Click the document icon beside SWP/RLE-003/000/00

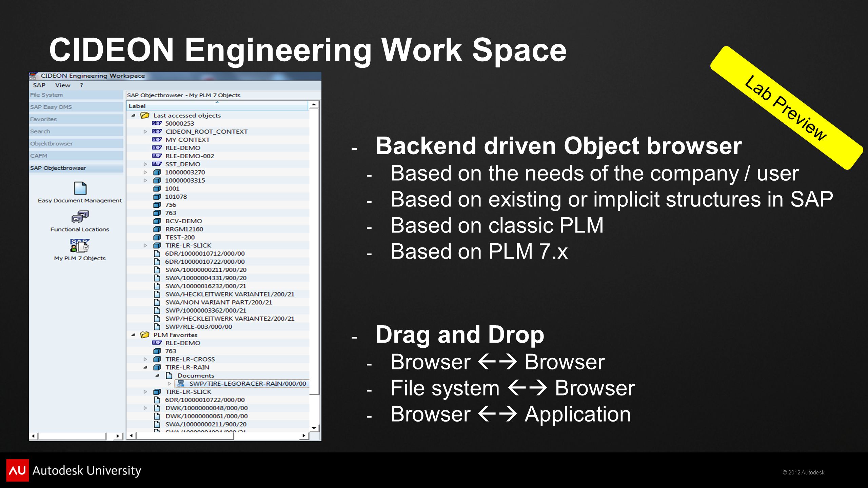click(157, 327)
